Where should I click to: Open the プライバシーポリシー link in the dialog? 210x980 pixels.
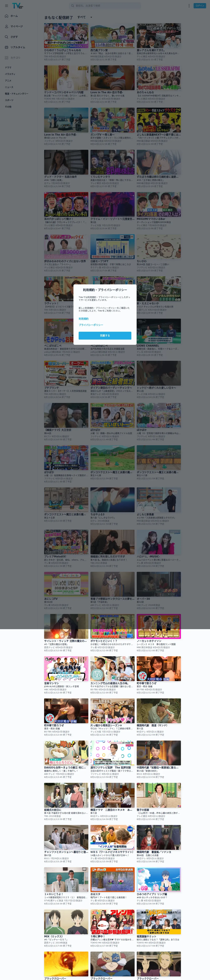pyautogui.click(x=91, y=325)
